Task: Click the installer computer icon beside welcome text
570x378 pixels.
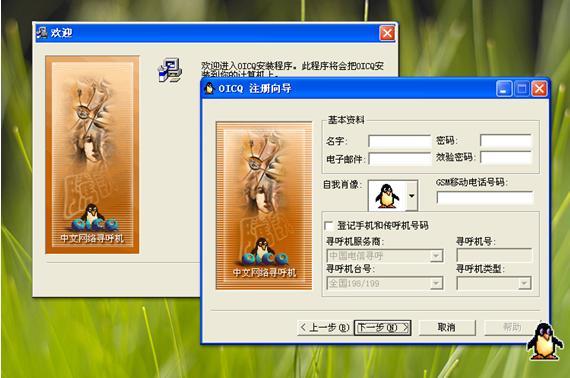Action: click(170, 70)
